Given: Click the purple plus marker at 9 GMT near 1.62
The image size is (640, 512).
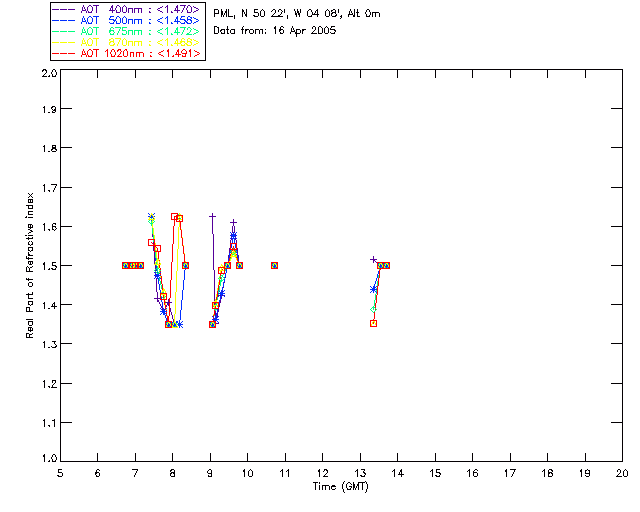Looking at the screenshot, I should tap(212, 216).
